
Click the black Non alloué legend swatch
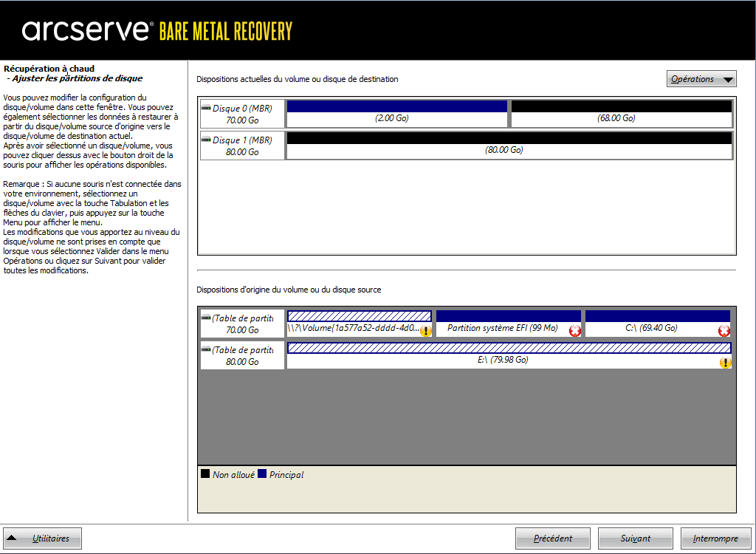tap(205, 474)
